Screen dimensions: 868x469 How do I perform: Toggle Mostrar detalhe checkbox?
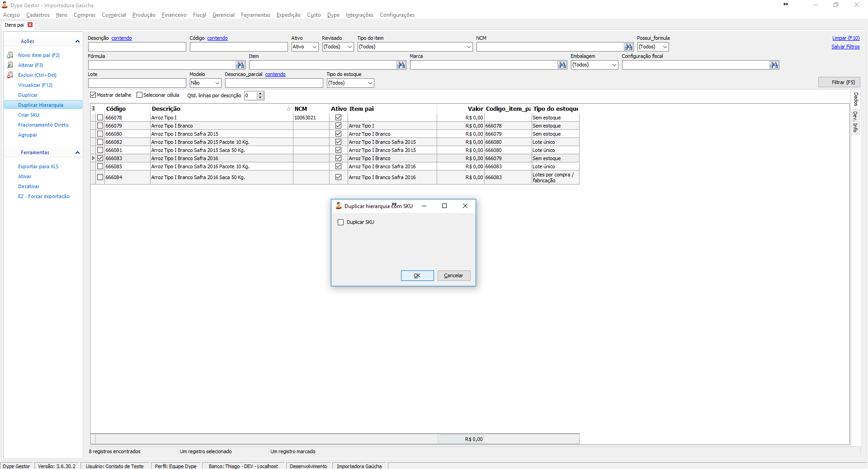(93, 95)
